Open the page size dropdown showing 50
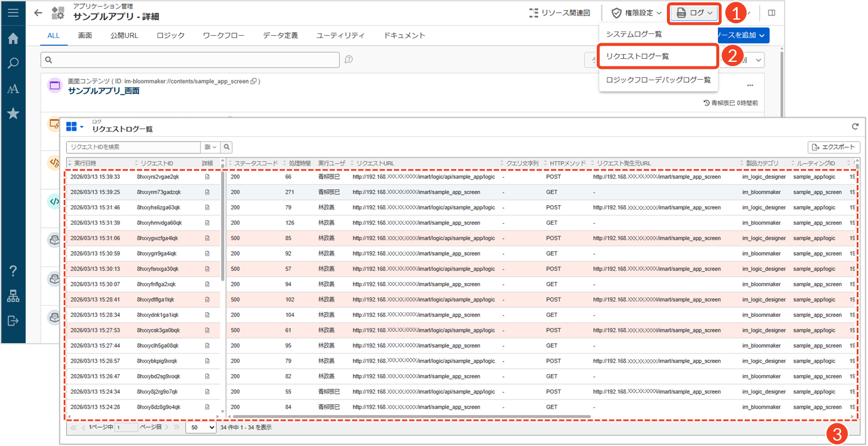Screen dimensions: 868x446 tap(200, 427)
